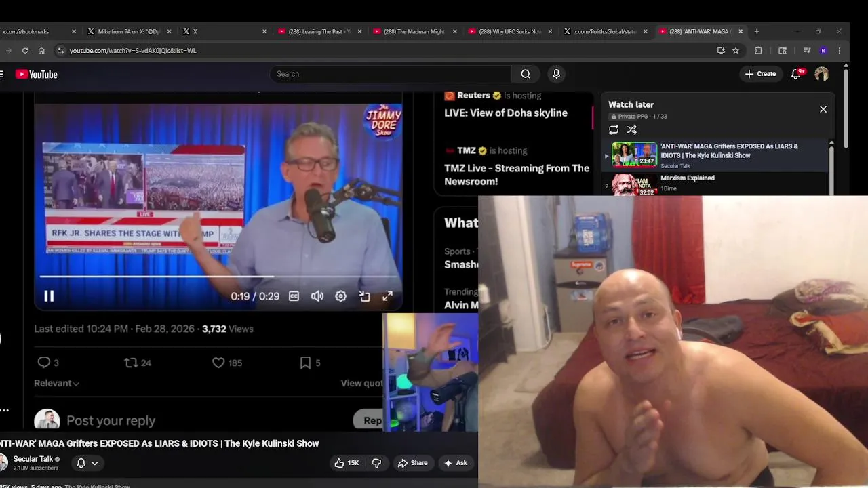
Task: Open the YouTube Create button
Action: click(x=760, y=74)
